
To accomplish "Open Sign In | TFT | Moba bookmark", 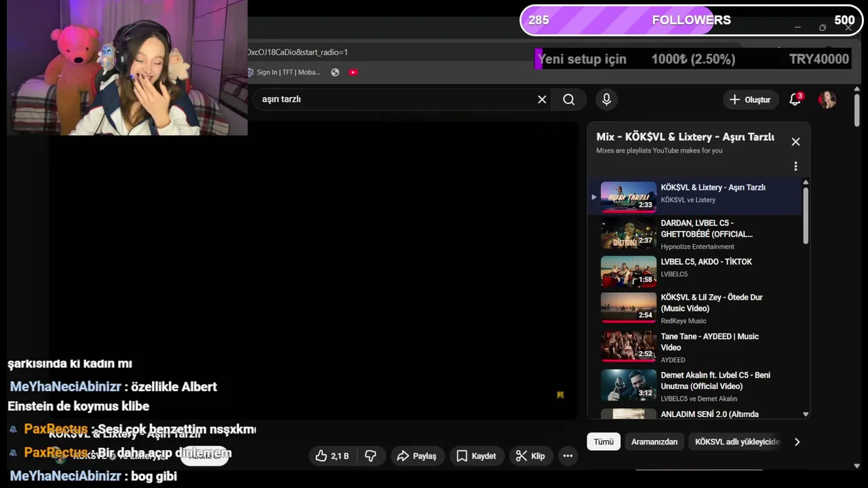I will (x=283, y=73).
